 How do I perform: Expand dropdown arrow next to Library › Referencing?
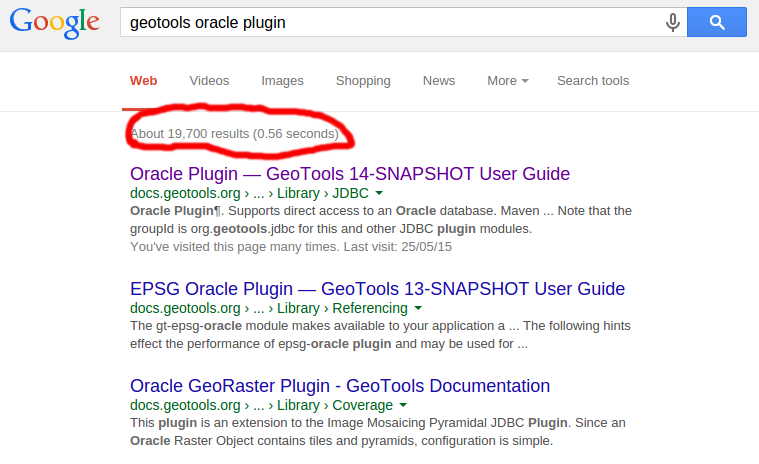coord(418,308)
